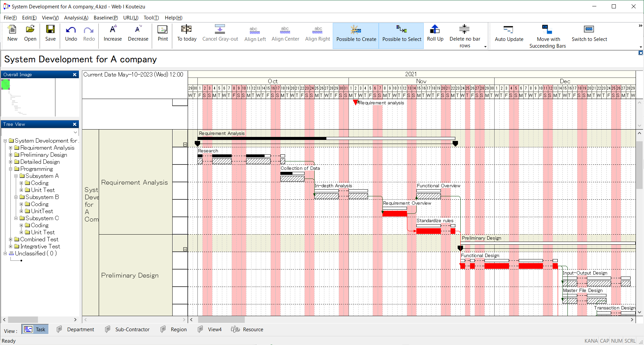Select Combined Test in the tree
644x345 pixels.
pos(39,239)
